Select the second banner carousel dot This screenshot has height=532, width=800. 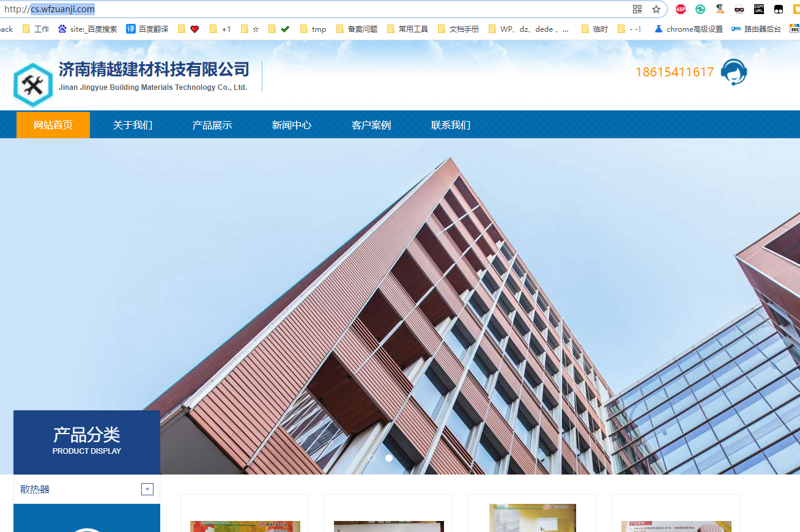(x=389, y=457)
